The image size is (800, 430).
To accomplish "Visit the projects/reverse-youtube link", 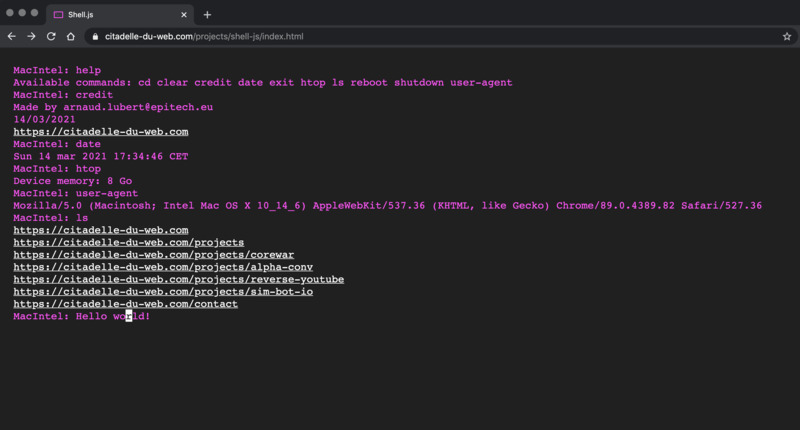I will (x=179, y=279).
